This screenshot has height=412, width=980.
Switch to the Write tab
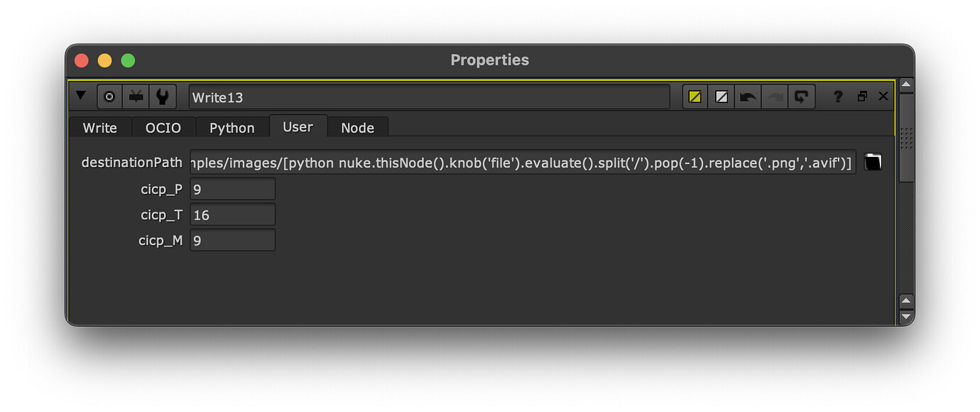click(x=99, y=127)
